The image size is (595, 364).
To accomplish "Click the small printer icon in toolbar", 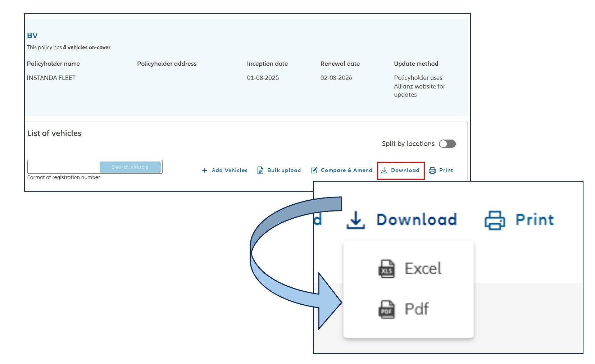I will pos(432,170).
